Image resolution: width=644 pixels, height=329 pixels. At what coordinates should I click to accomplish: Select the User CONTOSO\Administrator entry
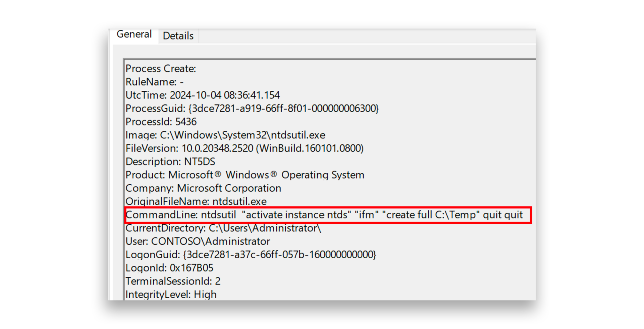tap(197, 241)
